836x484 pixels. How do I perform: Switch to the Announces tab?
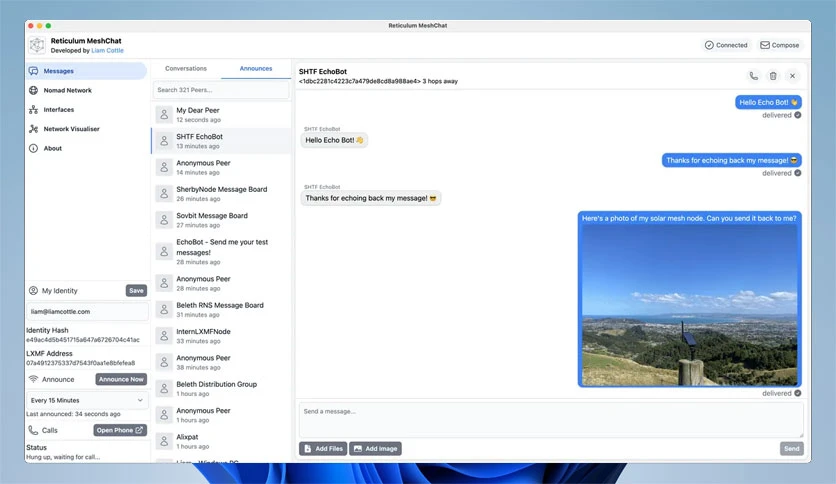click(x=256, y=69)
